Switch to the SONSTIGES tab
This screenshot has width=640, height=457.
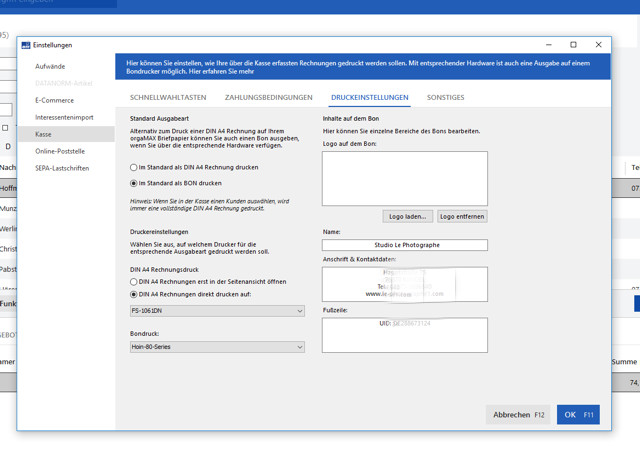coord(445,98)
